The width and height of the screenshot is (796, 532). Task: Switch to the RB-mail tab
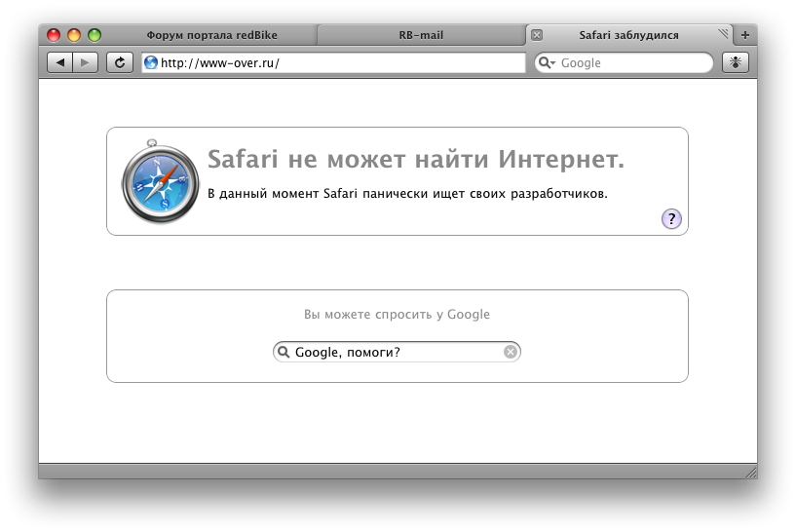pos(421,35)
